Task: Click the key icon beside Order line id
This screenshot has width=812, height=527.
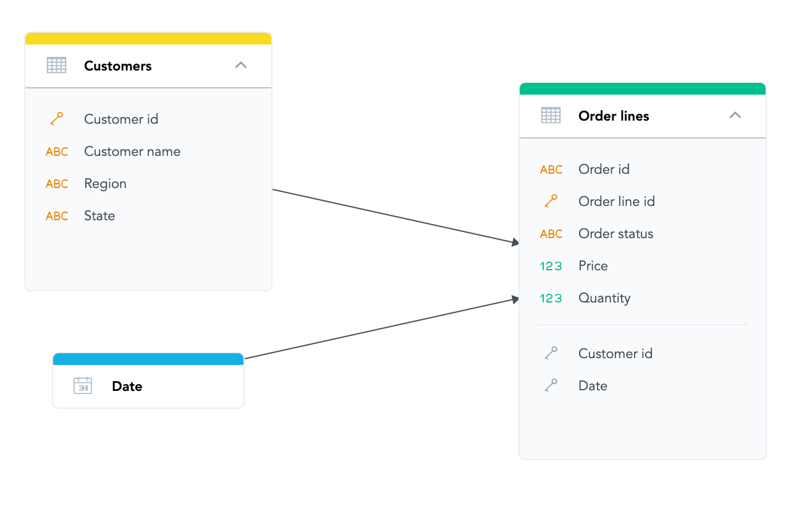Action: 551,202
